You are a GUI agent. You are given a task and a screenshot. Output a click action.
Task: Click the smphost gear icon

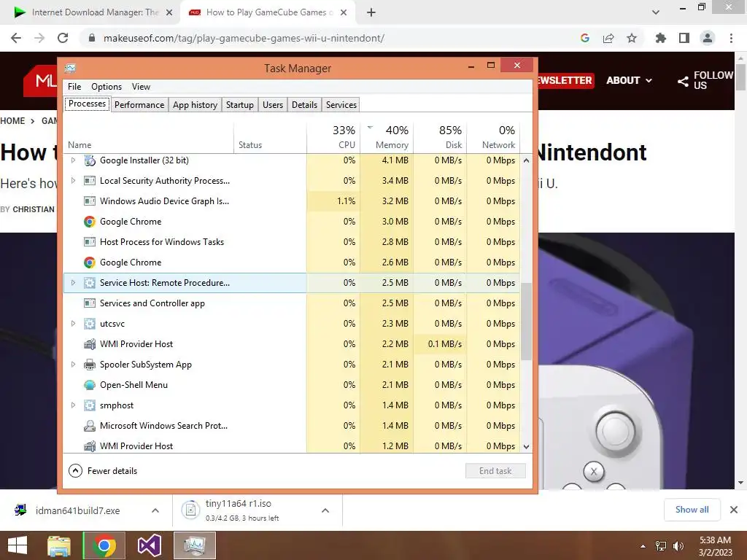pyautogui.click(x=90, y=405)
